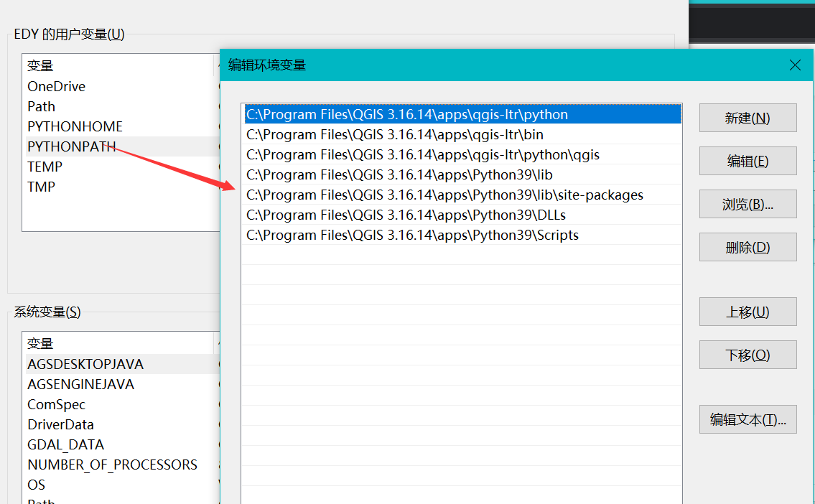Image resolution: width=815 pixels, height=504 pixels.
Task: Close the 编辑环境变量 dialog
Action: pyautogui.click(x=795, y=65)
